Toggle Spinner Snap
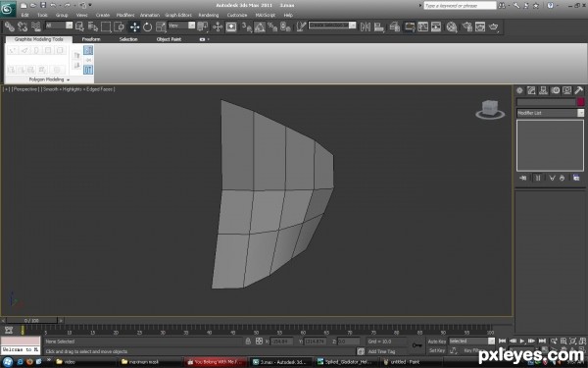Image resolution: width=588 pixels, height=368 pixels. pos(286,26)
